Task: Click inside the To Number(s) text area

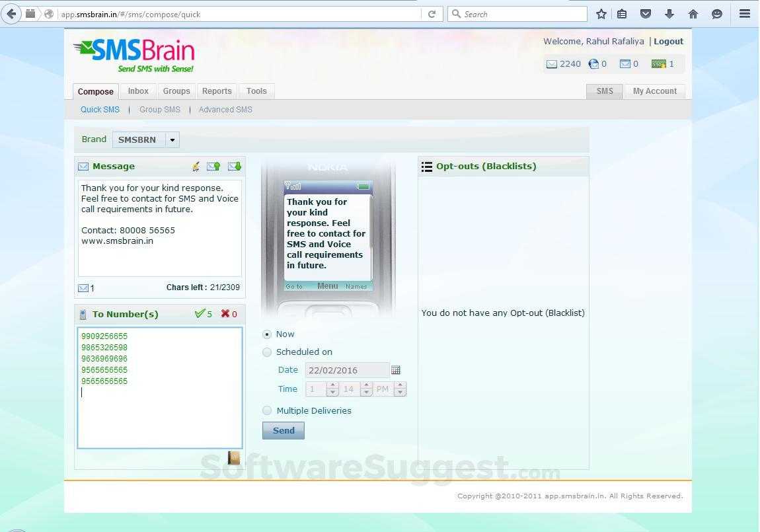Action: [160, 388]
